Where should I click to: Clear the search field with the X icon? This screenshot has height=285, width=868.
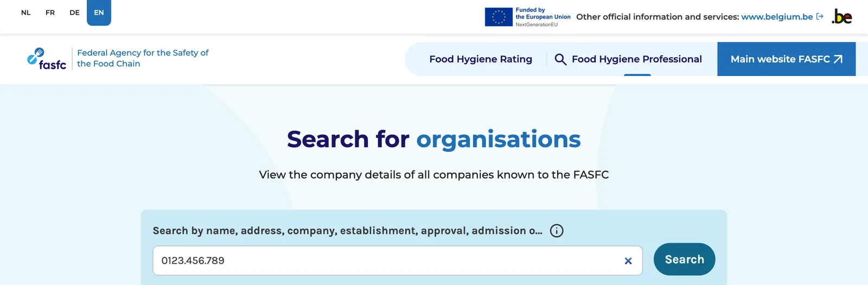click(628, 261)
